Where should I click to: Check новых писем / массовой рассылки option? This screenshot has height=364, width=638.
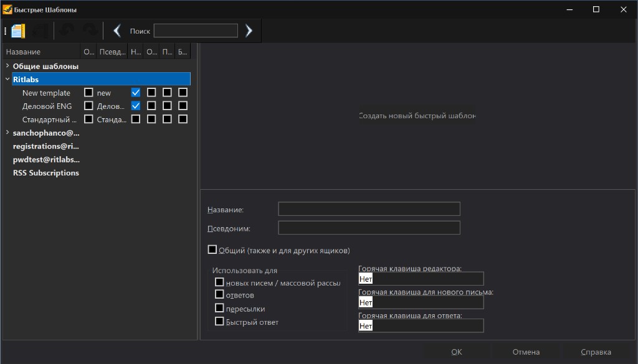[219, 281]
